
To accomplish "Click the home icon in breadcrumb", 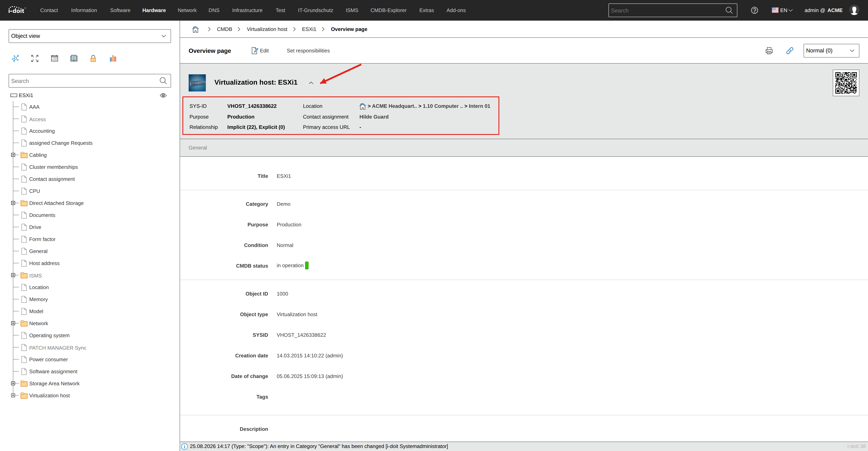I will tap(196, 29).
